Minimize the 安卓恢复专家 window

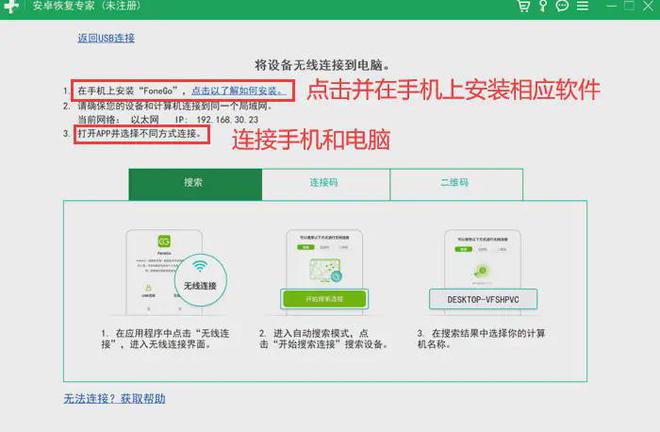(x=612, y=6)
